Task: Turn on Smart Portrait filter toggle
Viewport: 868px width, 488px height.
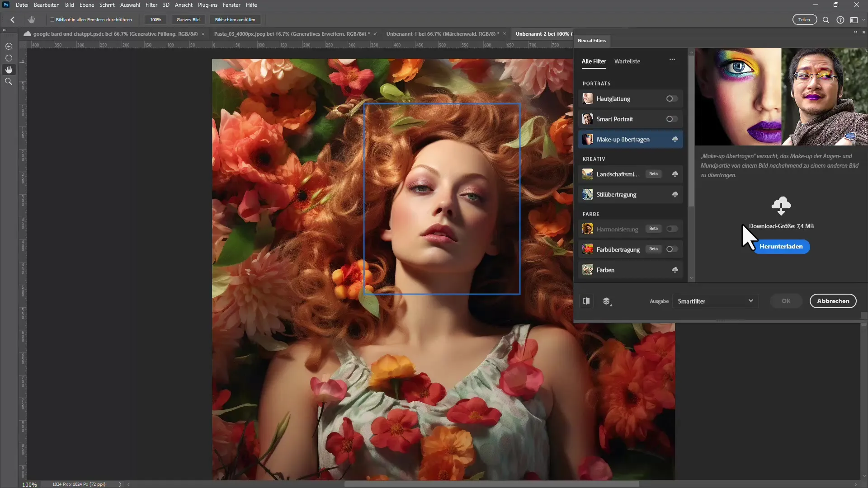Action: click(672, 119)
